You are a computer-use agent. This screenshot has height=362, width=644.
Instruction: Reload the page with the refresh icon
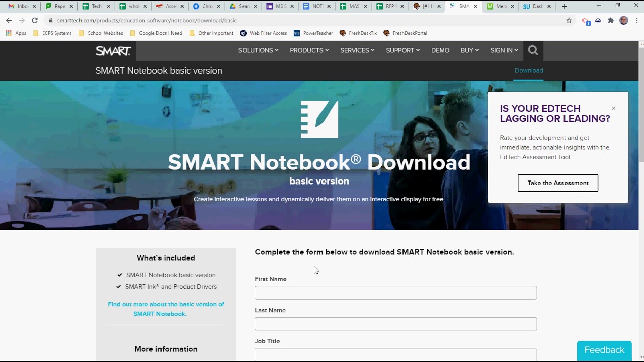(x=35, y=20)
